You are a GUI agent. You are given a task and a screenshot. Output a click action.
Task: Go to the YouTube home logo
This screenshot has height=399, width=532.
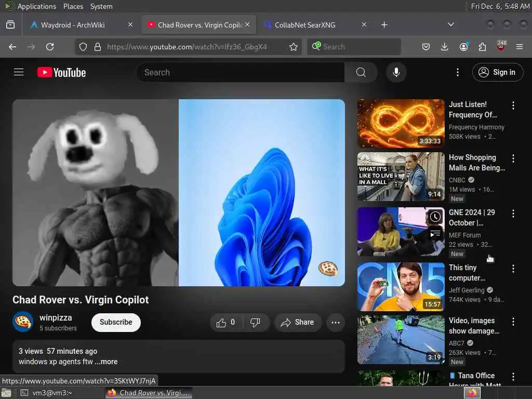61,72
